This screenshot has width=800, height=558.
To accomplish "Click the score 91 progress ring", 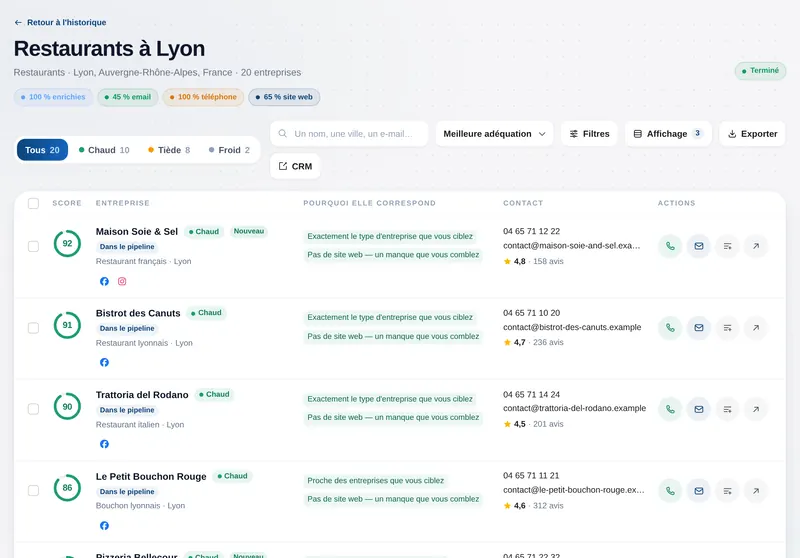I will [67, 325].
